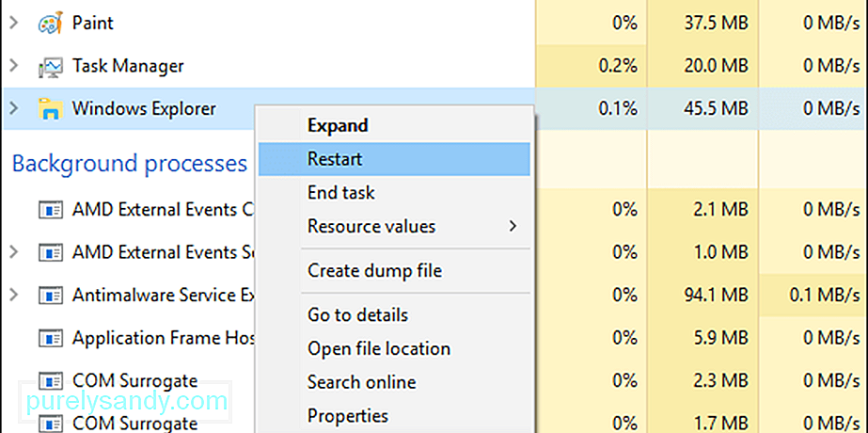Screen dimensions: 868x433
Task: Select the Application Frame Host row name
Action: tap(164, 338)
